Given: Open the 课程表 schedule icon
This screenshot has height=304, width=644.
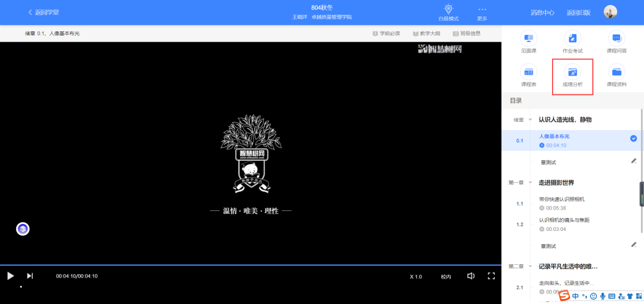Looking at the screenshot, I should point(529,72).
